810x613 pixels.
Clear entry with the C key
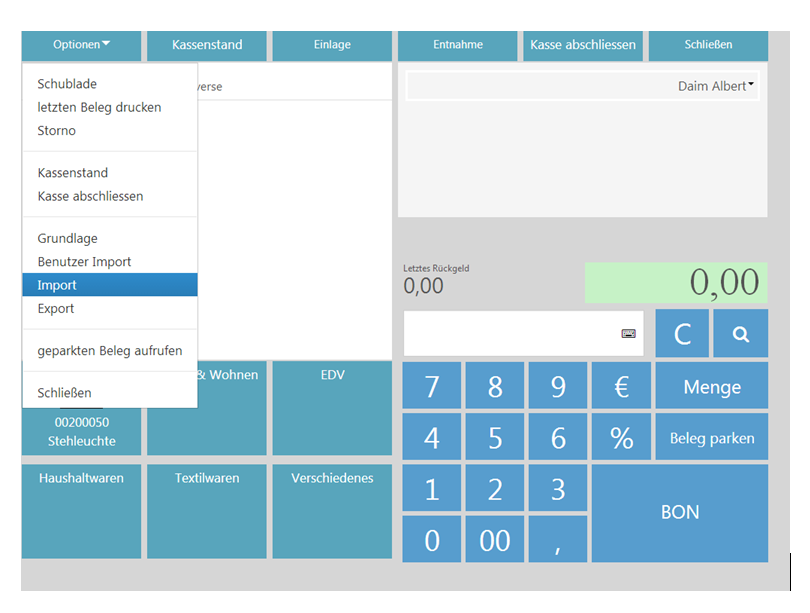682,334
